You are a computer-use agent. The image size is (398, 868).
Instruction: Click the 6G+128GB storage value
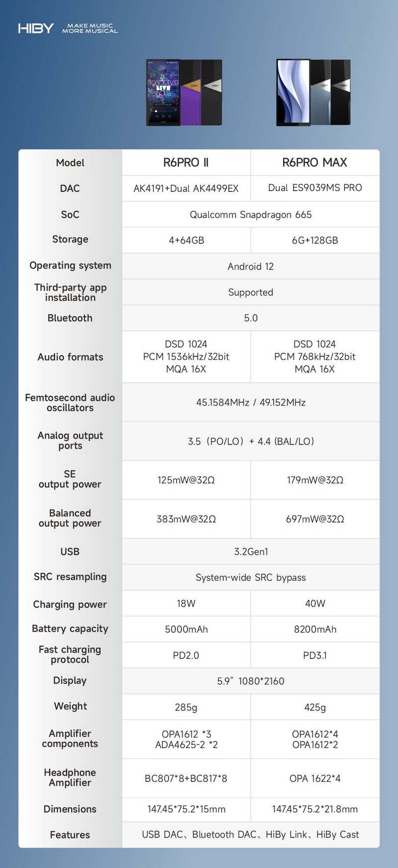pyautogui.click(x=315, y=240)
